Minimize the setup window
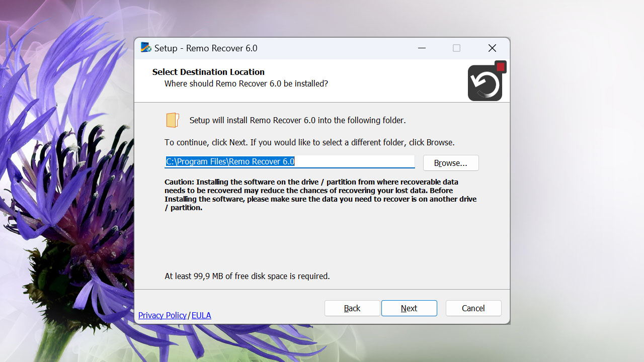The height and width of the screenshot is (362, 644). (x=422, y=48)
